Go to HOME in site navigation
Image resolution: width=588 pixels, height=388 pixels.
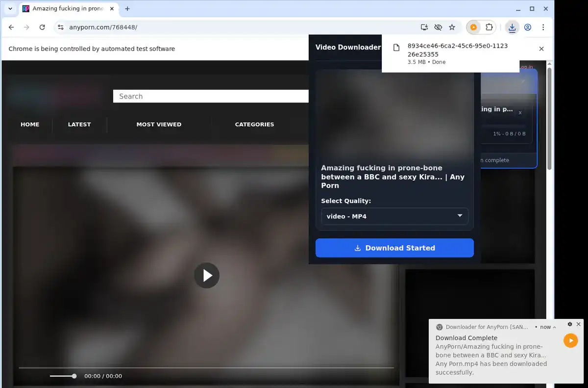tap(30, 125)
